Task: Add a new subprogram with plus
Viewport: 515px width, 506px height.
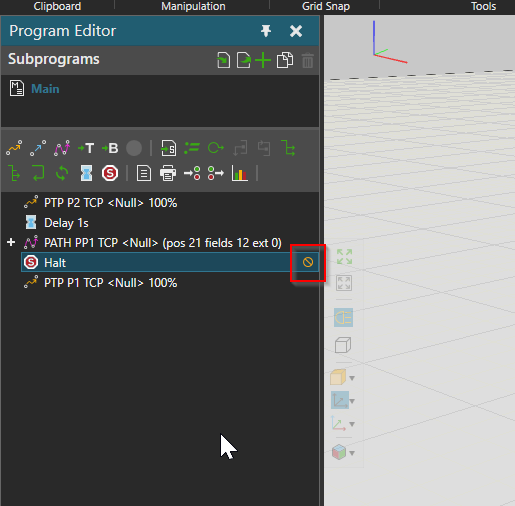Action: (x=263, y=60)
